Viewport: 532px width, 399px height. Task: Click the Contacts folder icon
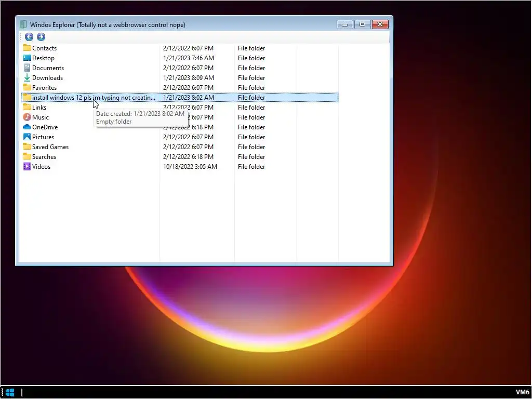click(27, 48)
